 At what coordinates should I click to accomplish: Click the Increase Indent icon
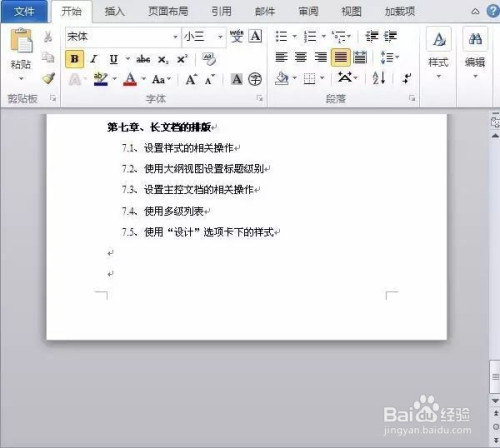click(x=390, y=36)
